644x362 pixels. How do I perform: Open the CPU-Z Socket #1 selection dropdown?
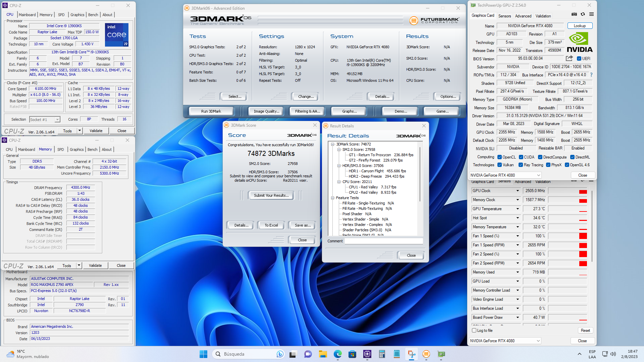(45, 119)
